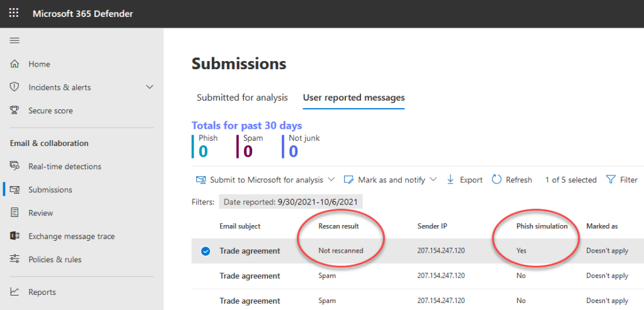Select User reported messages tab
This screenshot has height=310, width=644.
tap(353, 97)
